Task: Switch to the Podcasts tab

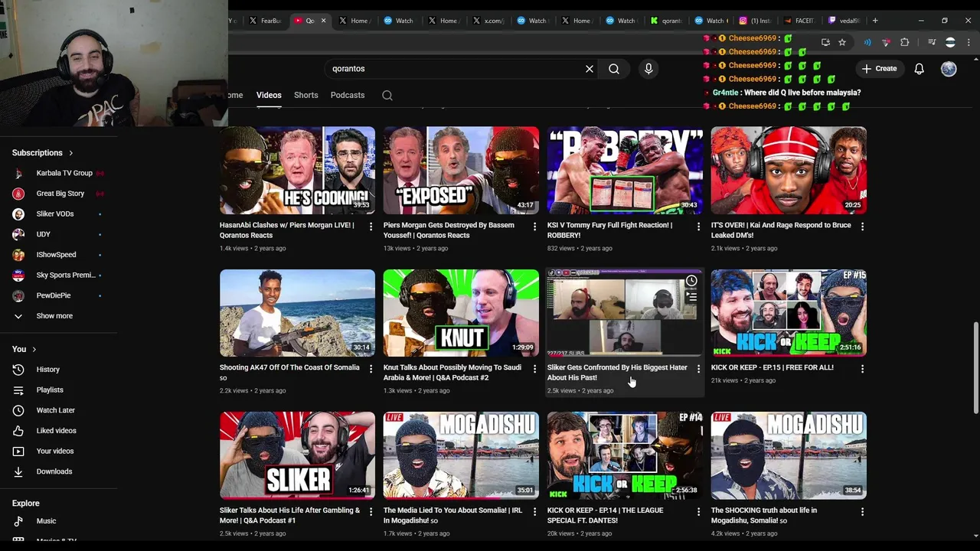Action: [x=348, y=96]
